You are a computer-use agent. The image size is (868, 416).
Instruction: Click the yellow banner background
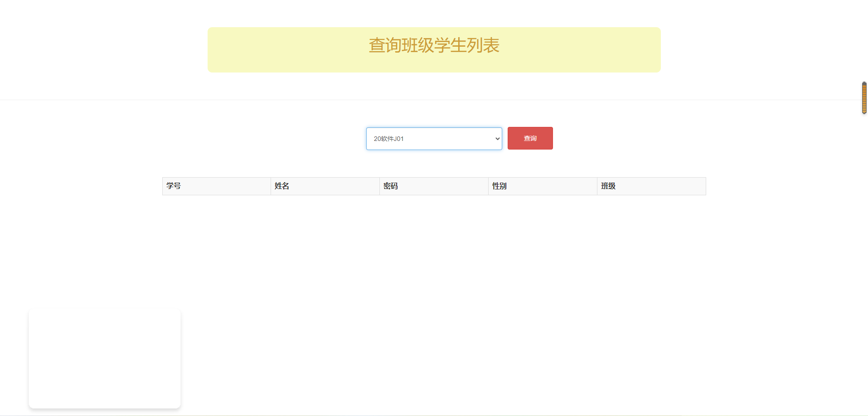coord(272,63)
